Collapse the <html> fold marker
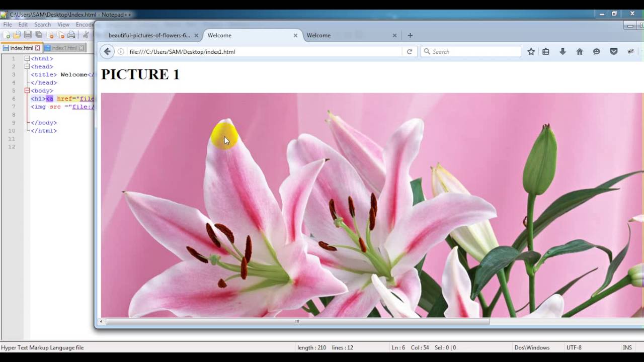644x362 pixels. tap(27, 59)
